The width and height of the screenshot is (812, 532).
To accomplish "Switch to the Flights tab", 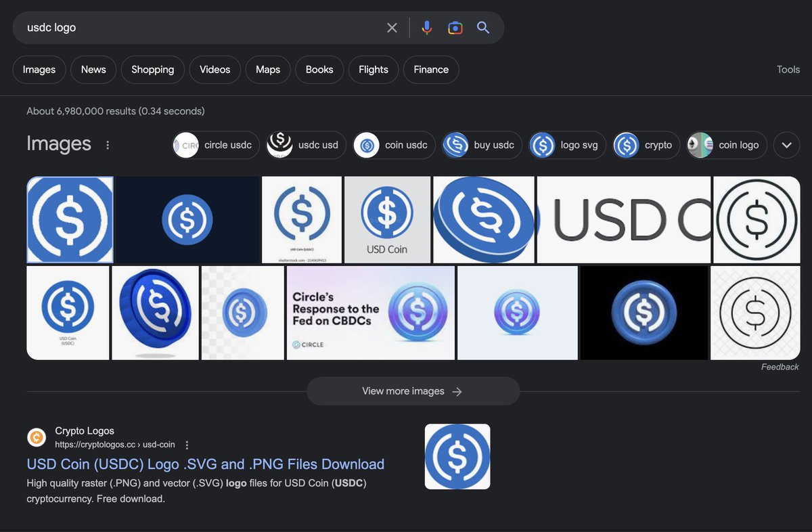I will (374, 70).
